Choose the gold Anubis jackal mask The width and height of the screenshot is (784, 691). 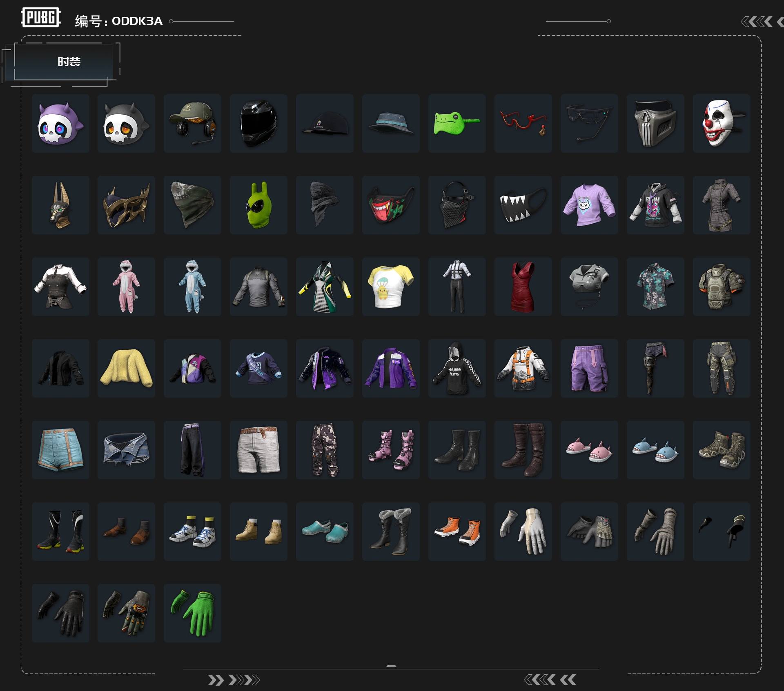60,205
